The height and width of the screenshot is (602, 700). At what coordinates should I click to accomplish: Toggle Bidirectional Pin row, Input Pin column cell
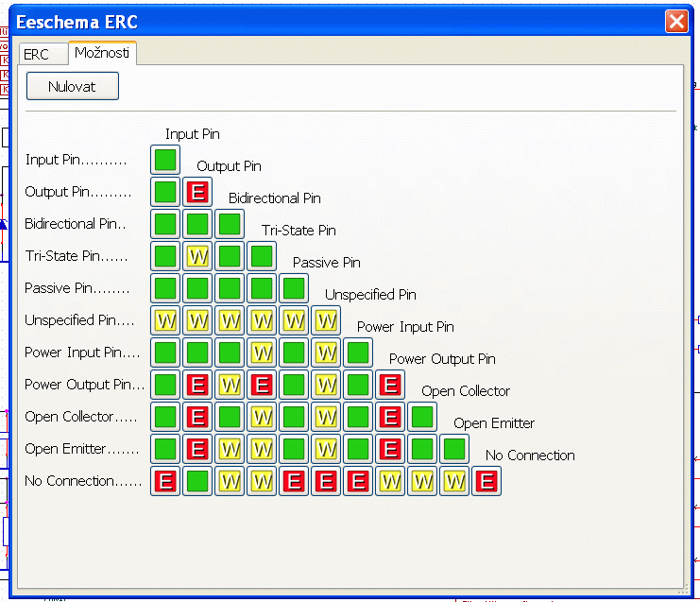(165, 224)
